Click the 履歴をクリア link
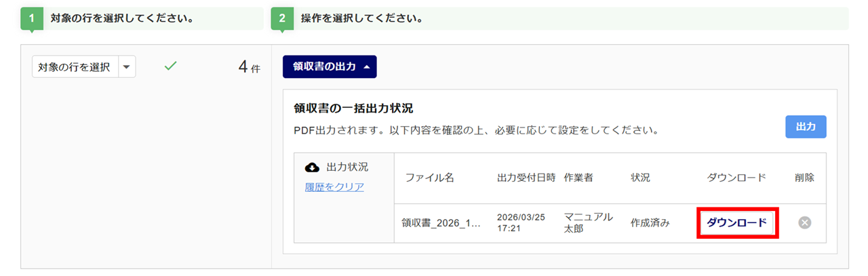The image size is (868, 276). click(334, 187)
